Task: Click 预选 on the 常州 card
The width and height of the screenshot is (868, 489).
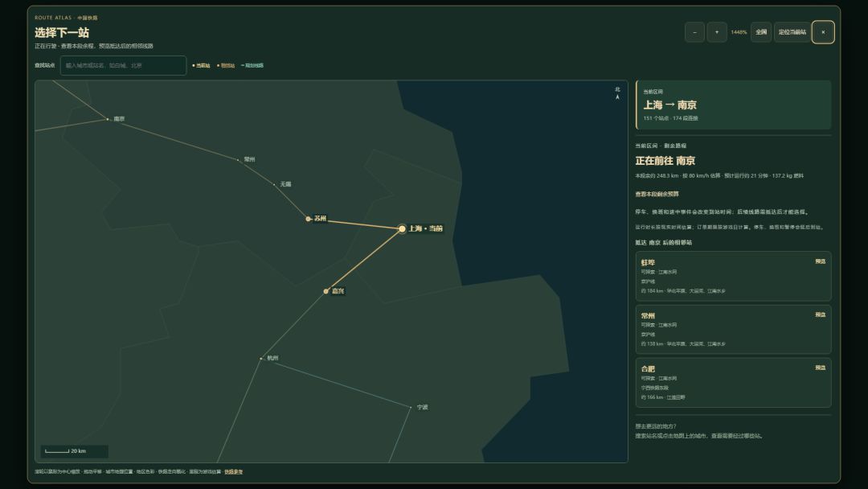Action: click(x=820, y=314)
